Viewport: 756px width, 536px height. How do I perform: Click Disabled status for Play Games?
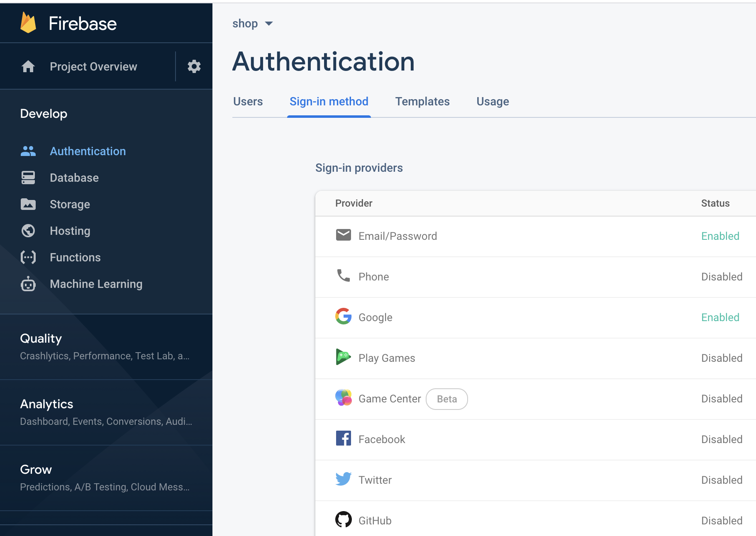[722, 358]
